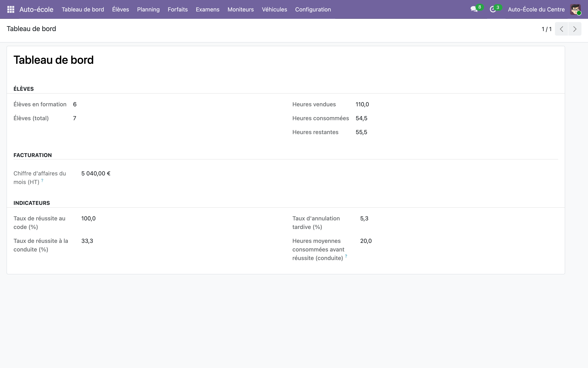Click the Heures consommées value 54,5
Image resolution: width=588 pixels, height=368 pixels.
coord(361,118)
